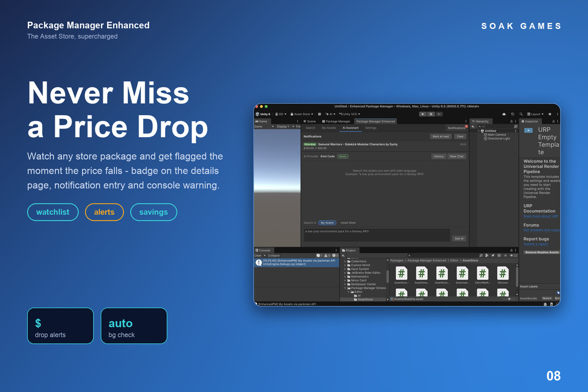Select My Assets search scope pill
This screenshot has height=392, width=588.
click(x=327, y=222)
